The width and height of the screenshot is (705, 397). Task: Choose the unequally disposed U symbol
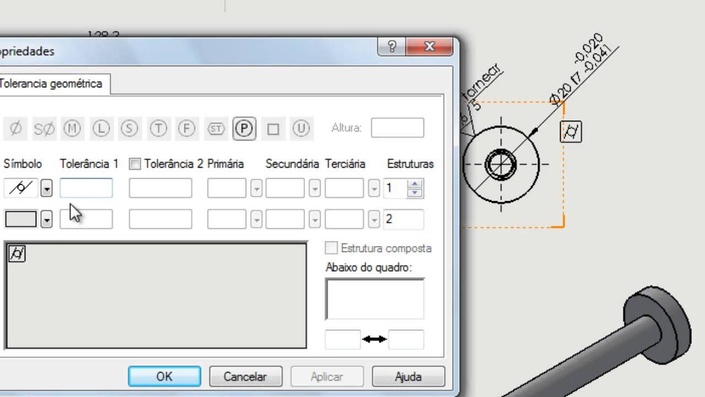(301, 129)
